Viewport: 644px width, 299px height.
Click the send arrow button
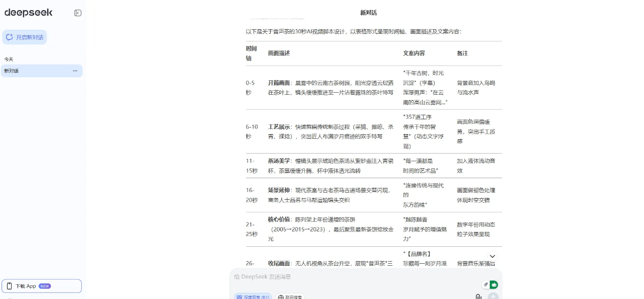(493, 296)
